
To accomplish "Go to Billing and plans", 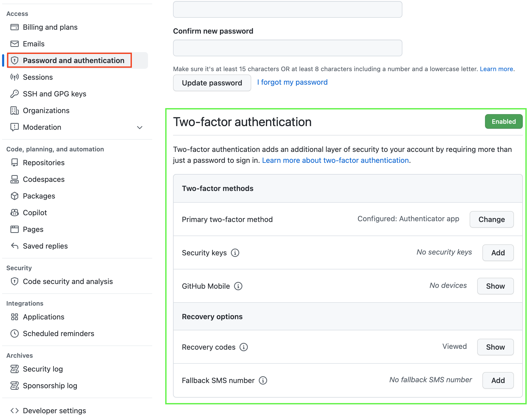I will (x=50, y=27).
